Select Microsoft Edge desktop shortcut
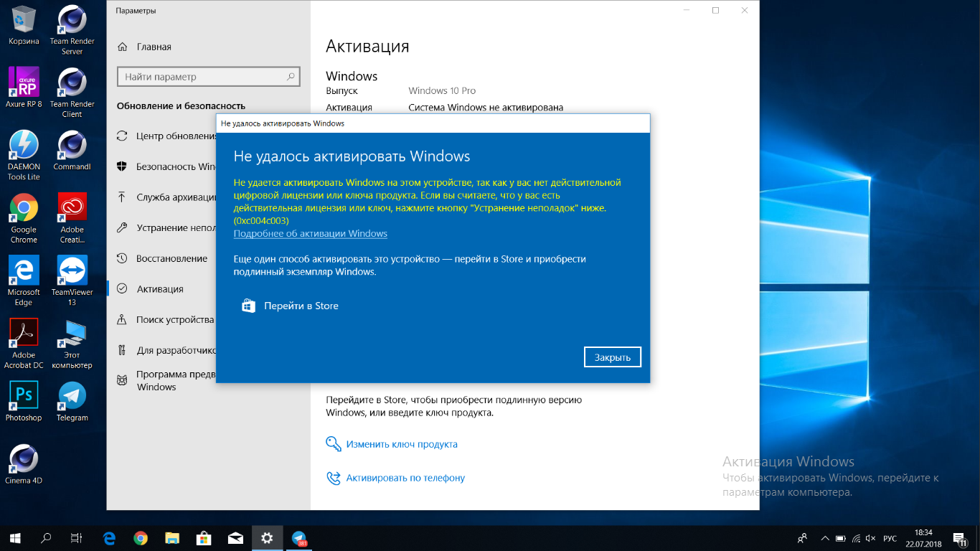The width and height of the screenshot is (980, 551). click(x=24, y=281)
